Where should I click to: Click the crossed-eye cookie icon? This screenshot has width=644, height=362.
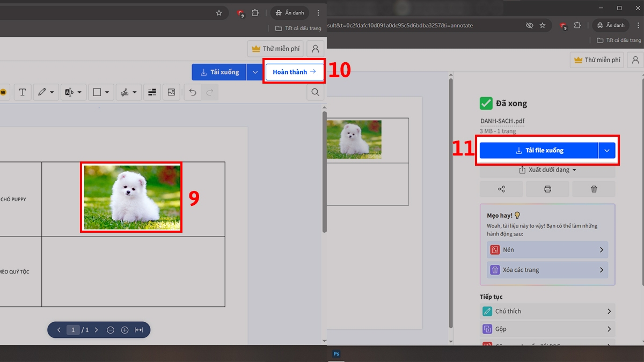(529, 25)
